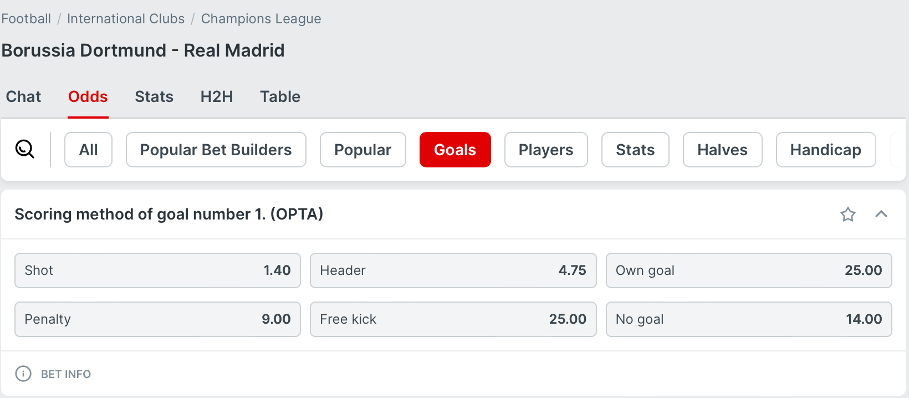Open Champions League breadcrumb link

(x=261, y=19)
